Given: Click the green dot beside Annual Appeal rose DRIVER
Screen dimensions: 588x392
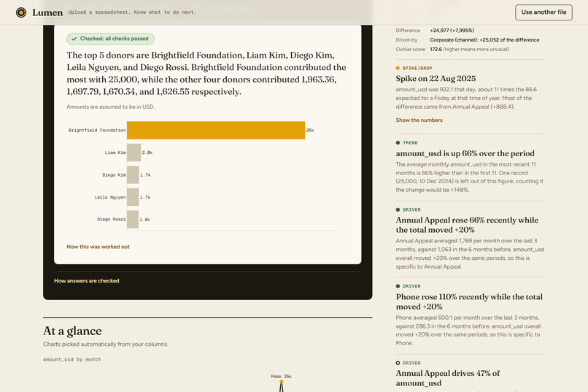Looking at the screenshot, I should 398,210.
